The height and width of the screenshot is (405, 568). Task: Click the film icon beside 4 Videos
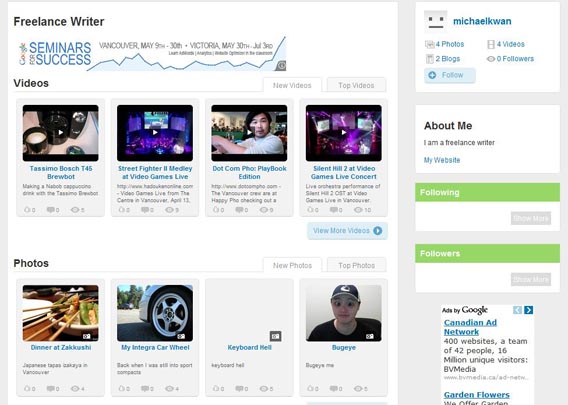tap(491, 45)
